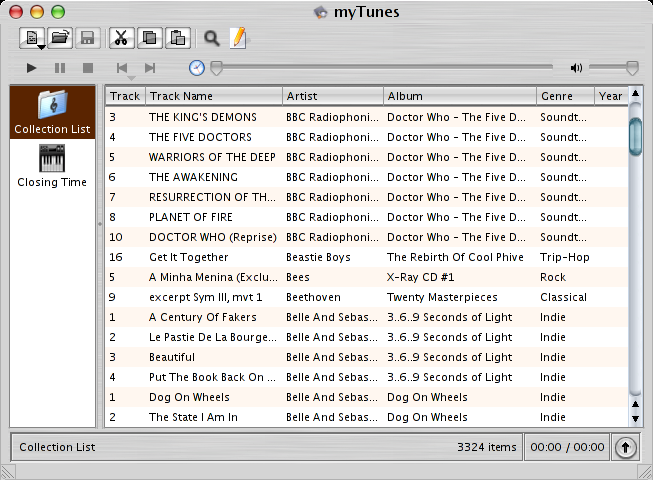Screen dimensions: 653x480
Task: Click the 3324 items status text
Action: pyautogui.click(x=486, y=447)
